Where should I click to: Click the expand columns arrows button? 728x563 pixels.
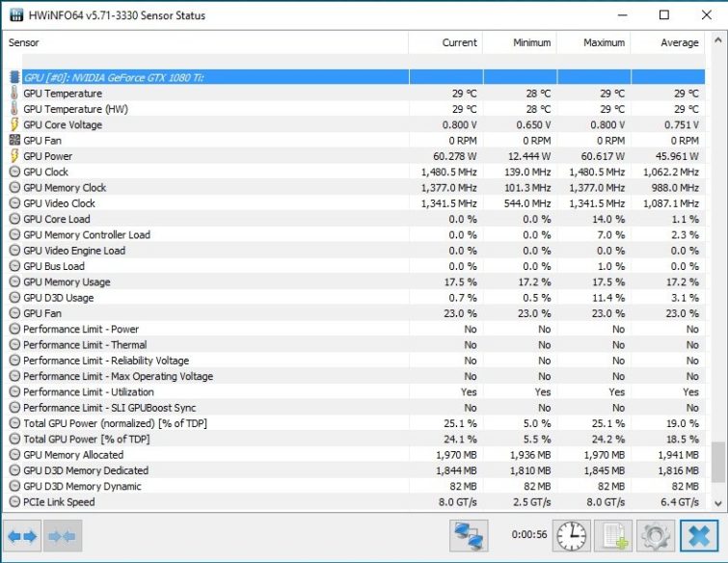coord(22,536)
